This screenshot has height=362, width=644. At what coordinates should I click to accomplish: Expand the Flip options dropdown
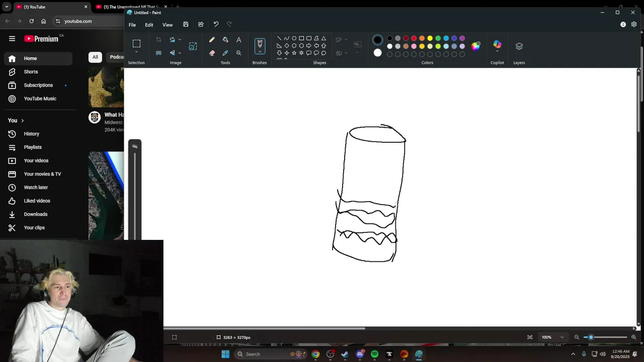[180, 53]
